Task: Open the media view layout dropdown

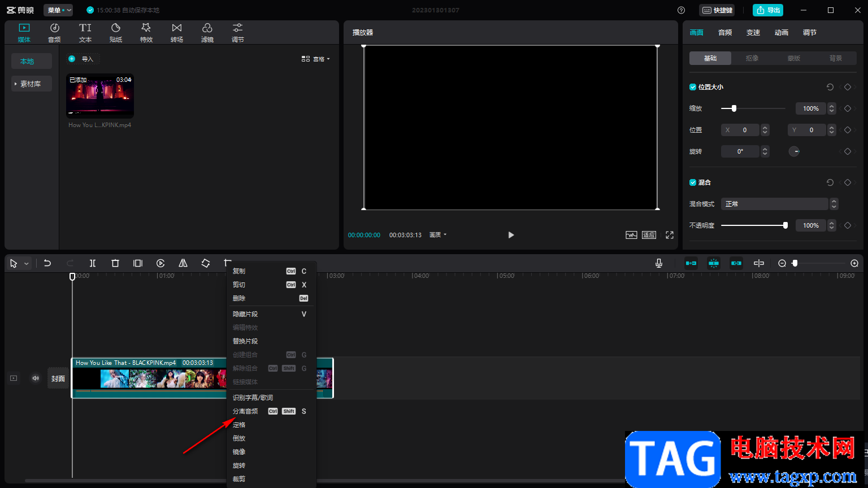Action: tap(315, 59)
